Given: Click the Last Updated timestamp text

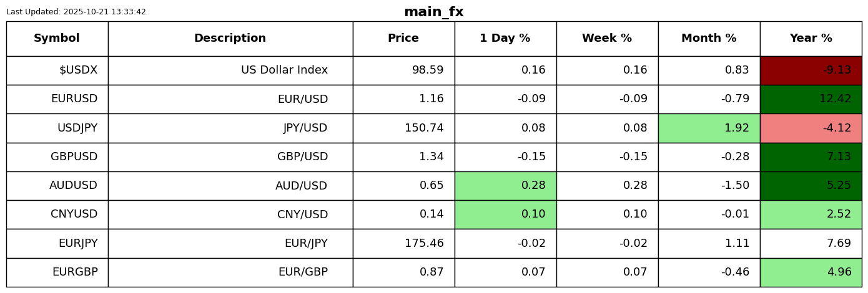Looking at the screenshot, I should point(76,12).
